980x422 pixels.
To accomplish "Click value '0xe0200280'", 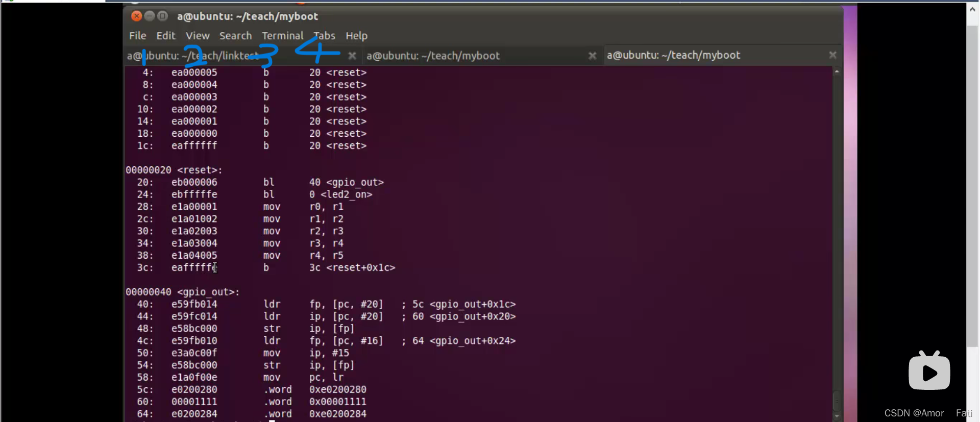I will click(x=337, y=389).
